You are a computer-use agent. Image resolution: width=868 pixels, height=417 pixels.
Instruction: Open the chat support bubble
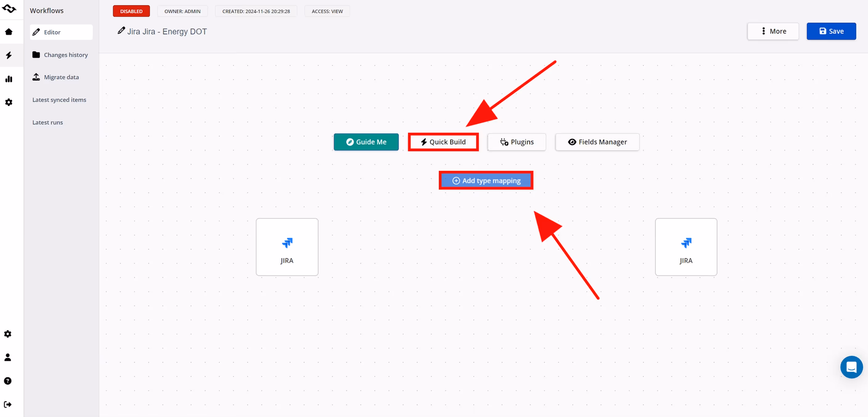(x=851, y=367)
